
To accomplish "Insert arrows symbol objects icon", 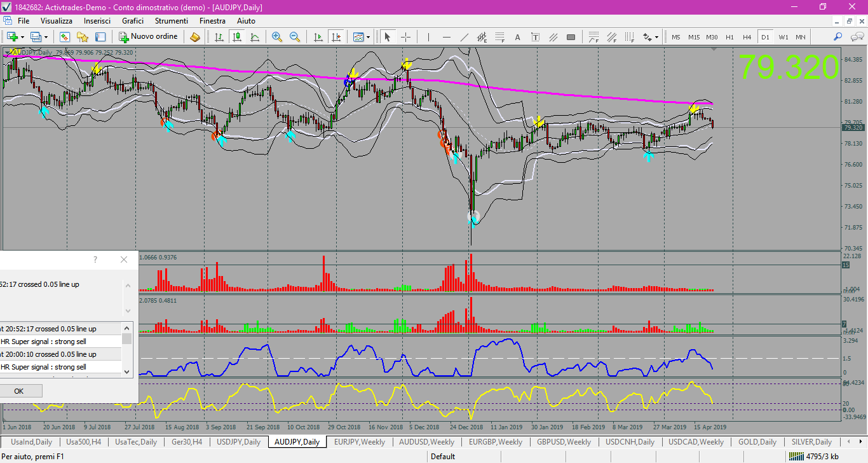I will 648,37.
